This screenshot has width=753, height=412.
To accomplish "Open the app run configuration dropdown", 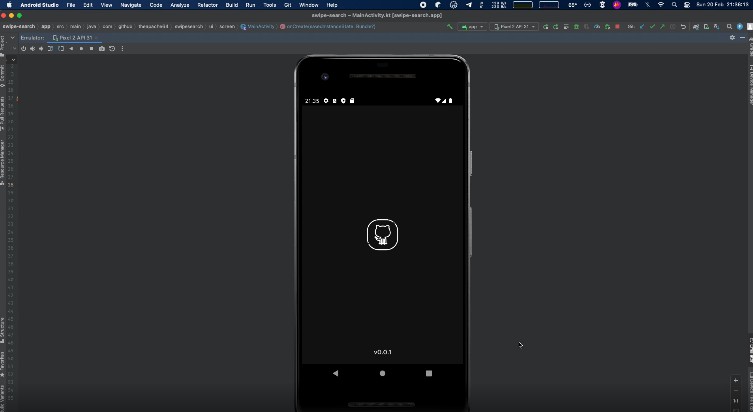I will point(472,26).
